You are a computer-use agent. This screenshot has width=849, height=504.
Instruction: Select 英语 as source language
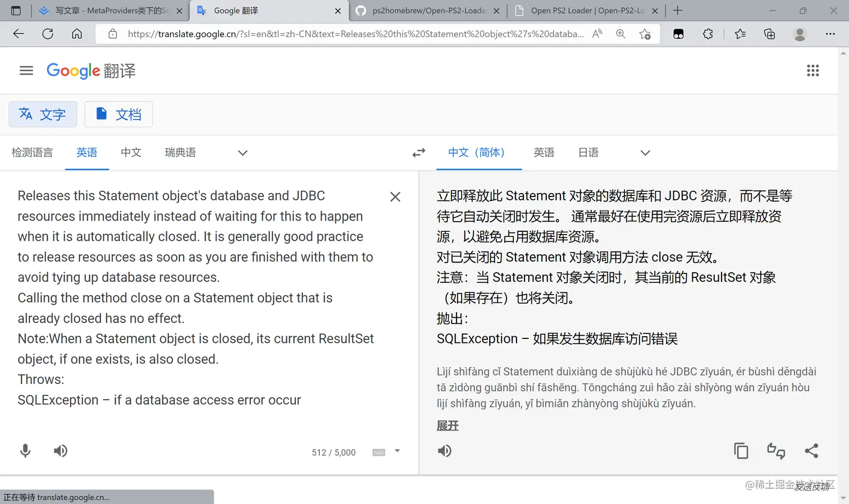[x=87, y=153]
